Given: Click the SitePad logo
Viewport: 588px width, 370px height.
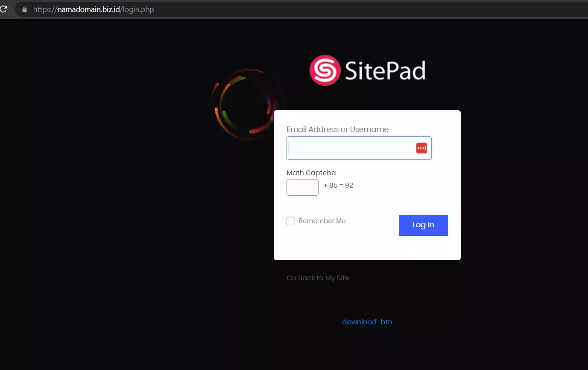Looking at the screenshot, I should tap(367, 70).
